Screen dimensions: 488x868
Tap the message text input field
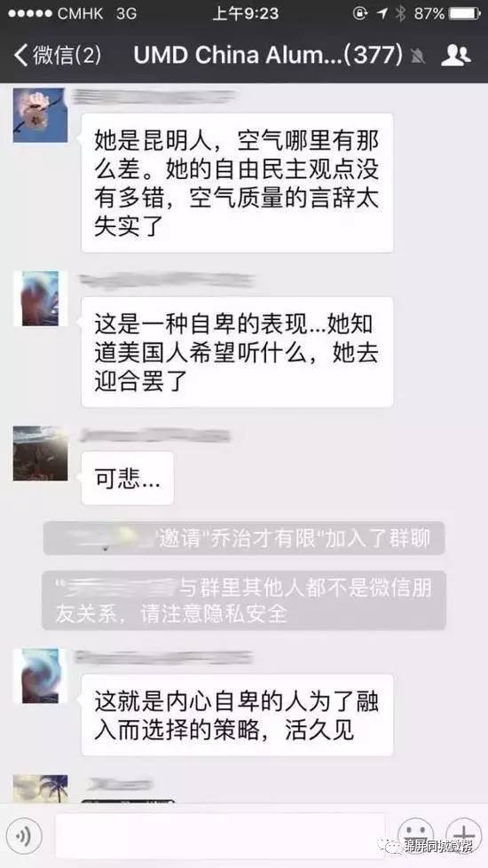pyautogui.click(x=219, y=836)
